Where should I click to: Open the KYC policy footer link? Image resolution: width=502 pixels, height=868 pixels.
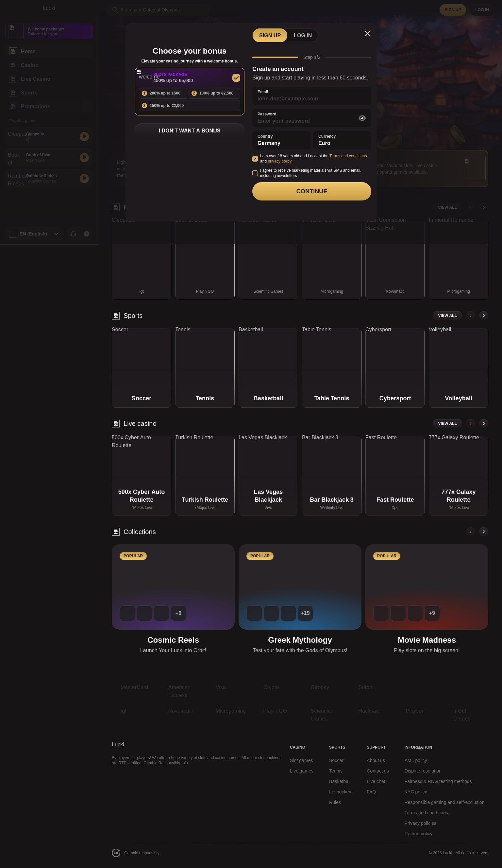pyautogui.click(x=416, y=791)
